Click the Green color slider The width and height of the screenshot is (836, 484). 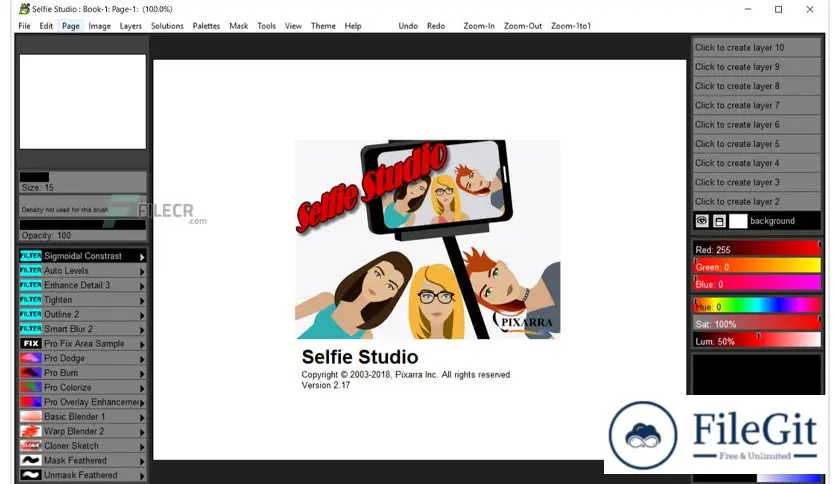tap(757, 267)
